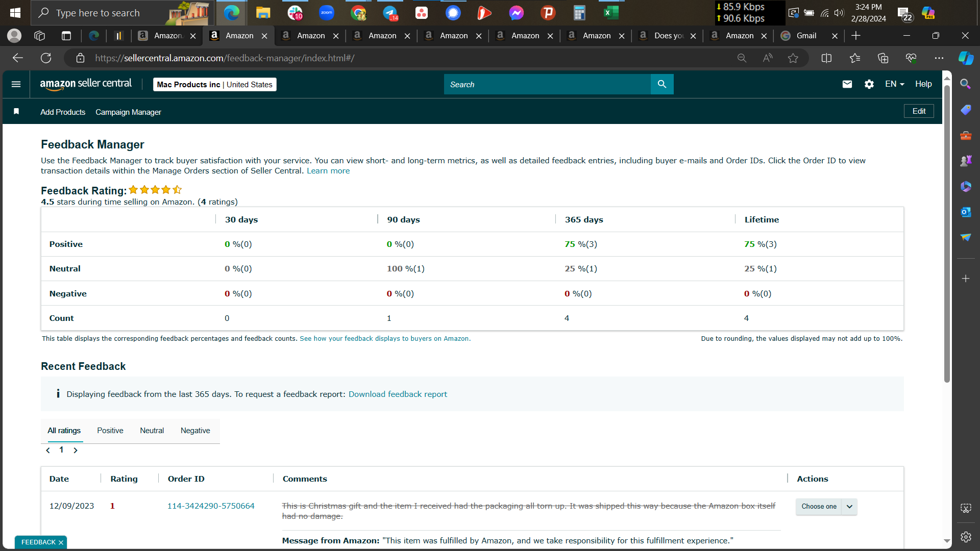Image resolution: width=980 pixels, height=551 pixels.
Task: Open the Edge Settings and more menu
Action: (x=939, y=58)
